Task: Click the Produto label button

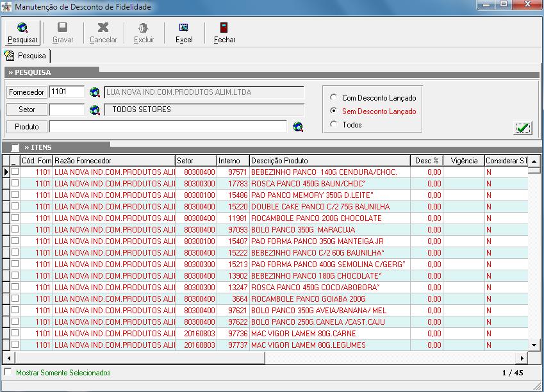Action: coord(26,127)
